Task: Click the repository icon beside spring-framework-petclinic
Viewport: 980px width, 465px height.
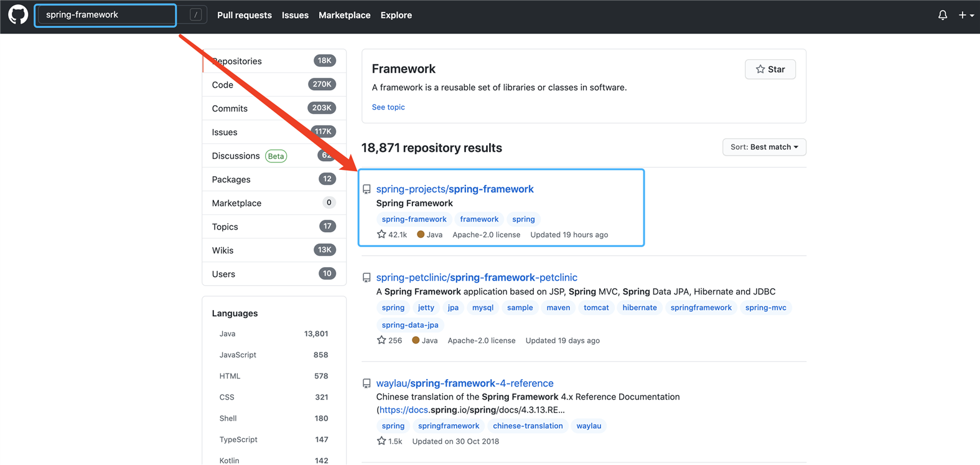Action: (366, 278)
